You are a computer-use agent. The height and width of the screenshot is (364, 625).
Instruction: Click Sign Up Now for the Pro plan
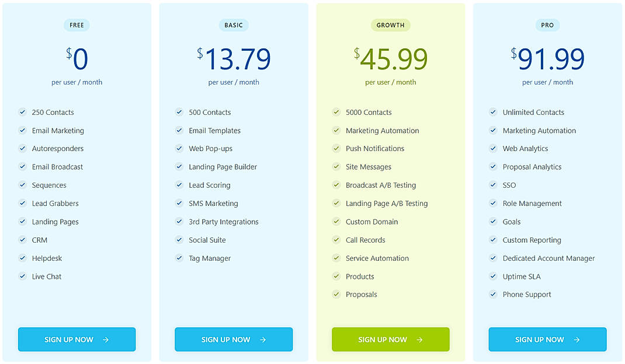pos(547,339)
